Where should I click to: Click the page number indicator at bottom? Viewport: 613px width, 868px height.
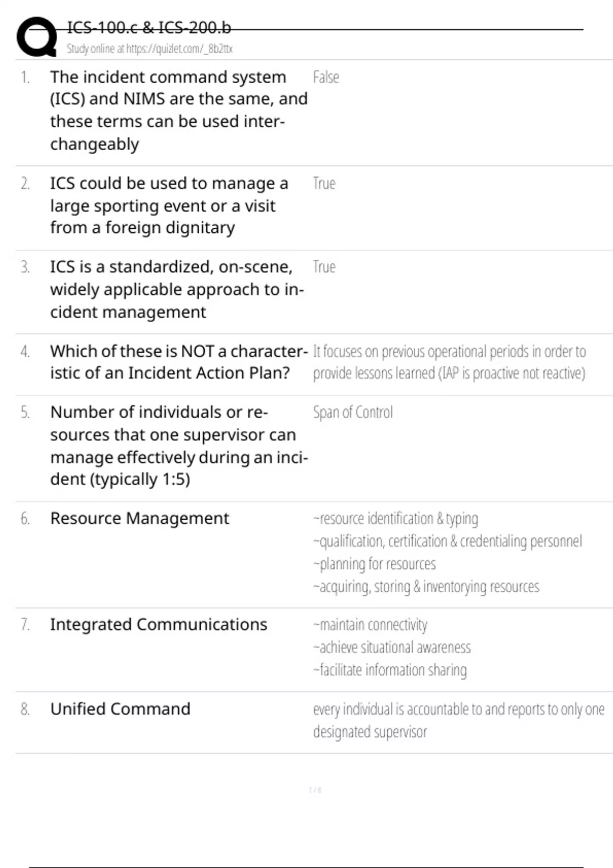(315, 790)
